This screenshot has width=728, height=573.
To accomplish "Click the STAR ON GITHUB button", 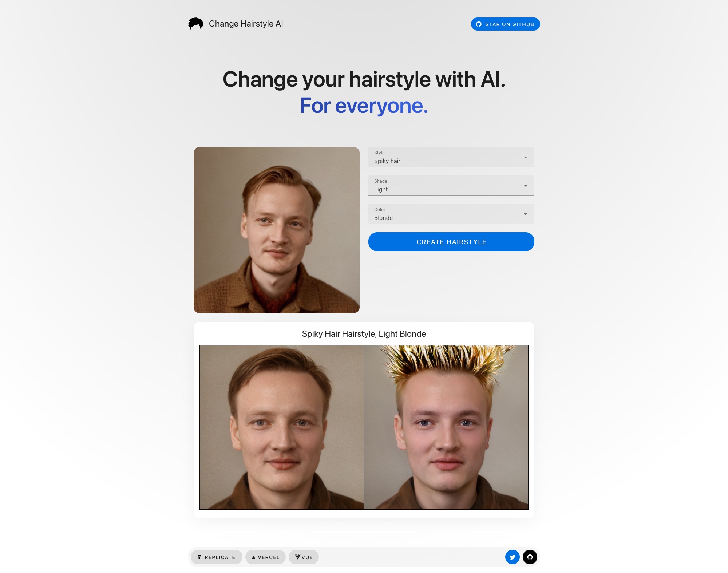I will click(505, 24).
